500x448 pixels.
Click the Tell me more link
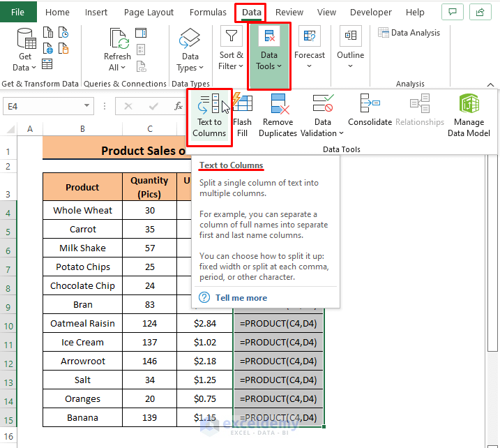coord(241,298)
